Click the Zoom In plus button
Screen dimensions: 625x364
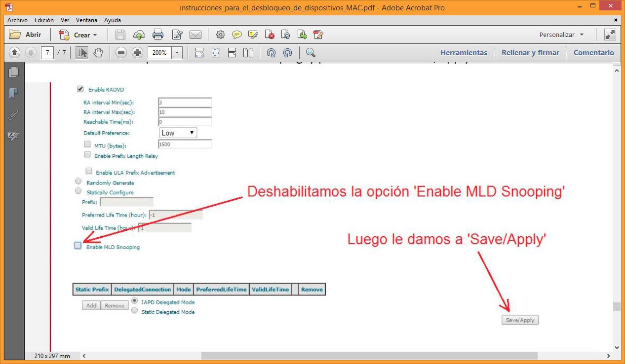click(138, 52)
